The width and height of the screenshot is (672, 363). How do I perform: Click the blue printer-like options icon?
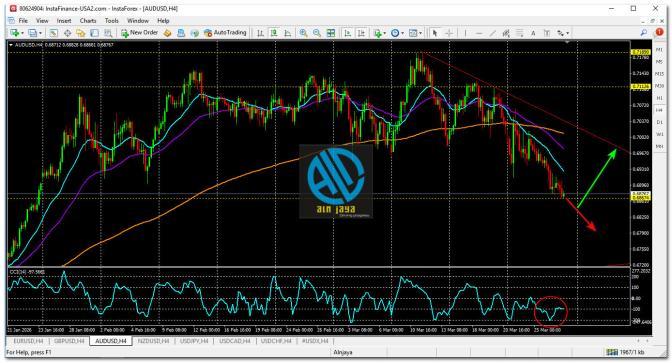point(181,33)
